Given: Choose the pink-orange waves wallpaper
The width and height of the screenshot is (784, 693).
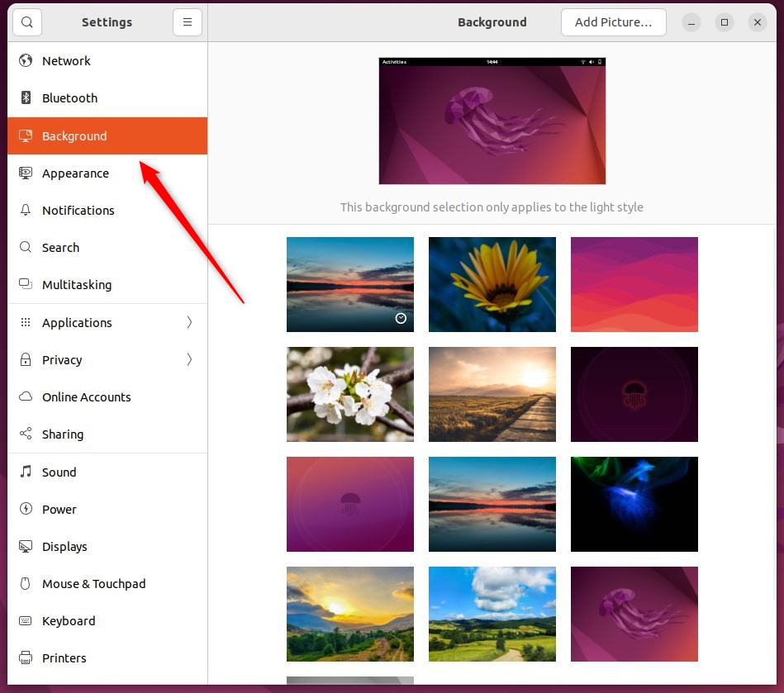Looking at the screenshot, I should tap(634, 284).
